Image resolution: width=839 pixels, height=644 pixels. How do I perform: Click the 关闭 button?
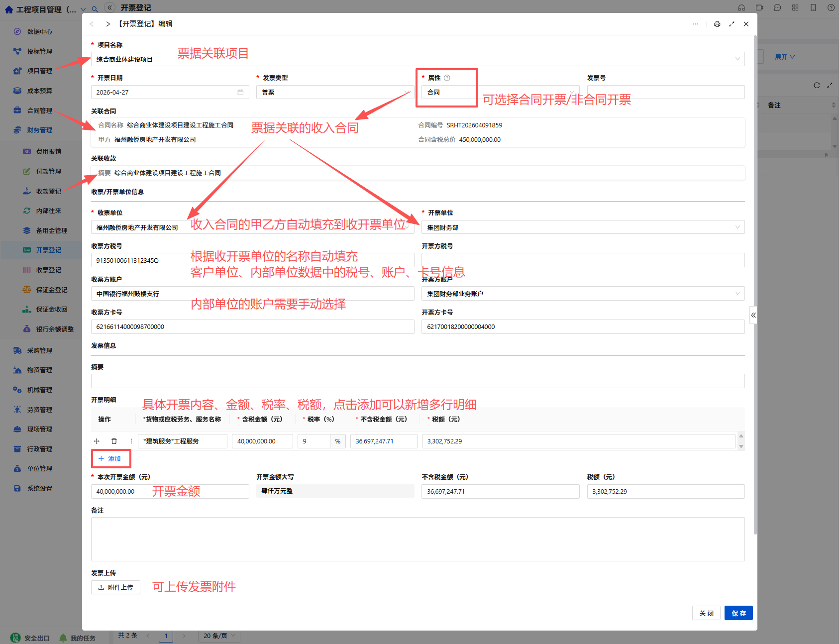click(x=706, y=613)
